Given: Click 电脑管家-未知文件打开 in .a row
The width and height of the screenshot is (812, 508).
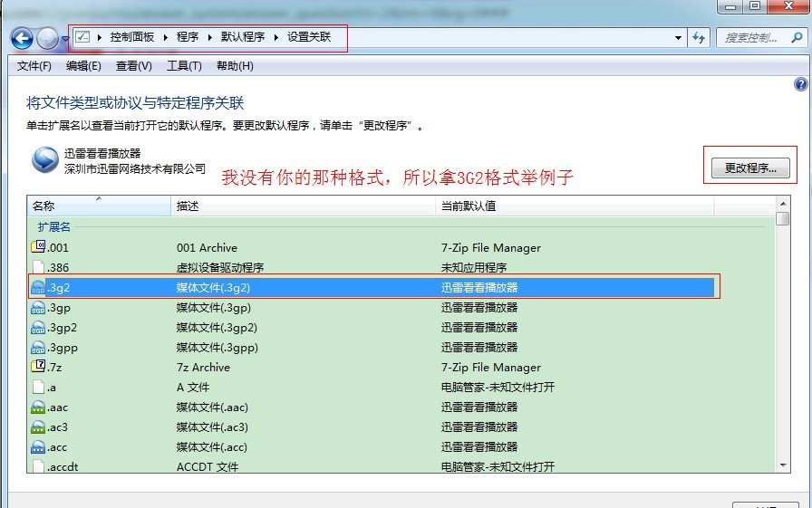Looking at the screenshot, I should click(498, 387).
